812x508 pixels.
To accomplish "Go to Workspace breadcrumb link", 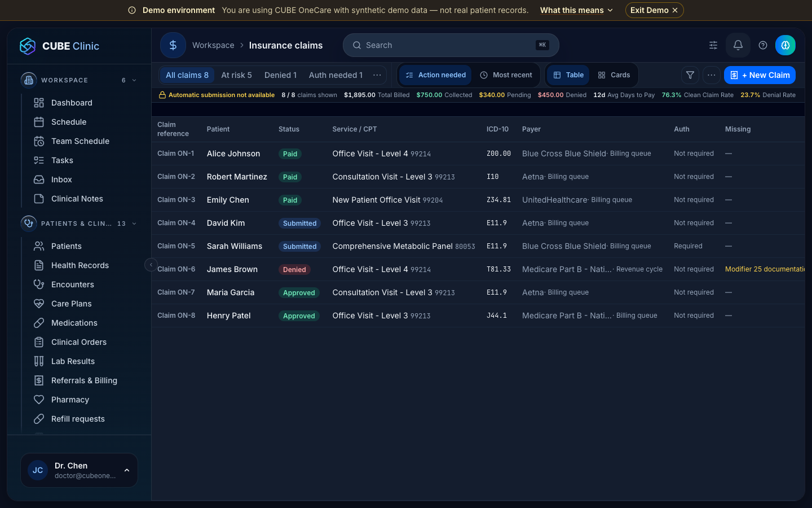I will click(213, 45).
